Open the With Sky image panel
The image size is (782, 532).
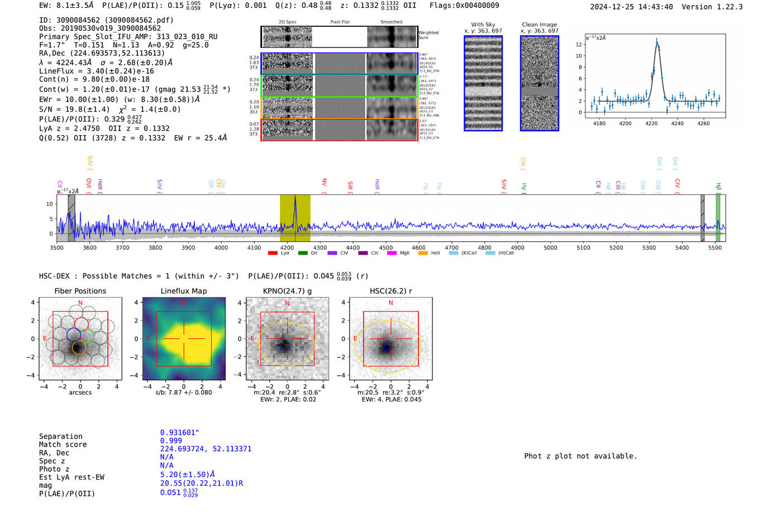[x=483, y=83]
